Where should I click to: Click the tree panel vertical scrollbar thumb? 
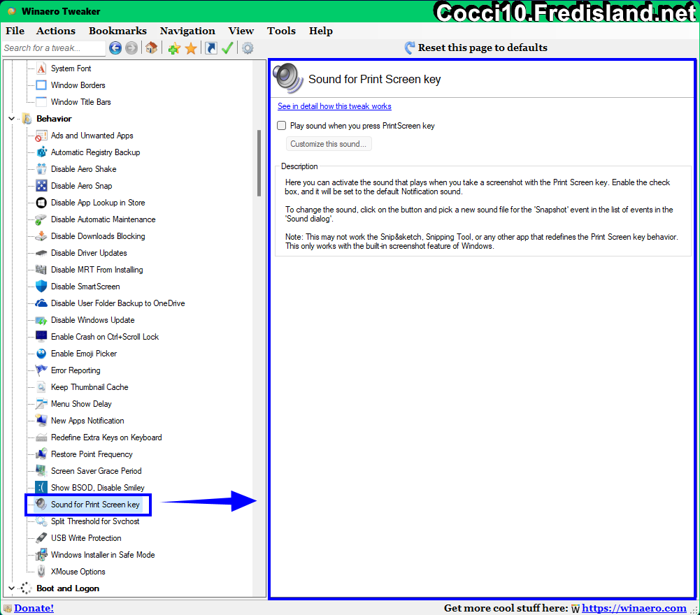[259, 164]
